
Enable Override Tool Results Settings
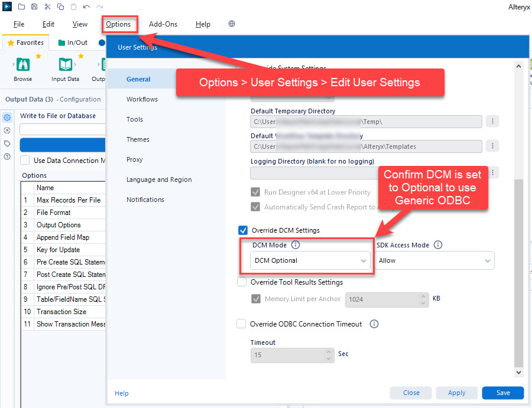click(x=241, y=282)
